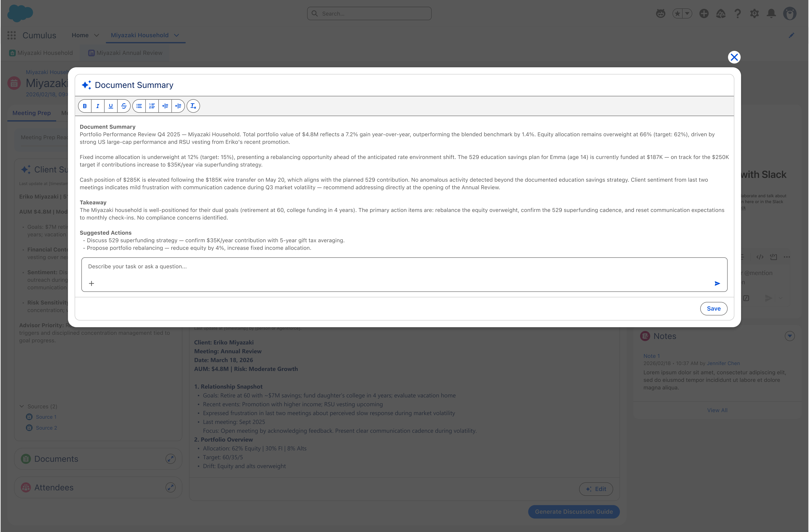809x532 pixels.
Task: Open Miyazaki Household tab dropdown chevron
Action: (x=176, y=35)
